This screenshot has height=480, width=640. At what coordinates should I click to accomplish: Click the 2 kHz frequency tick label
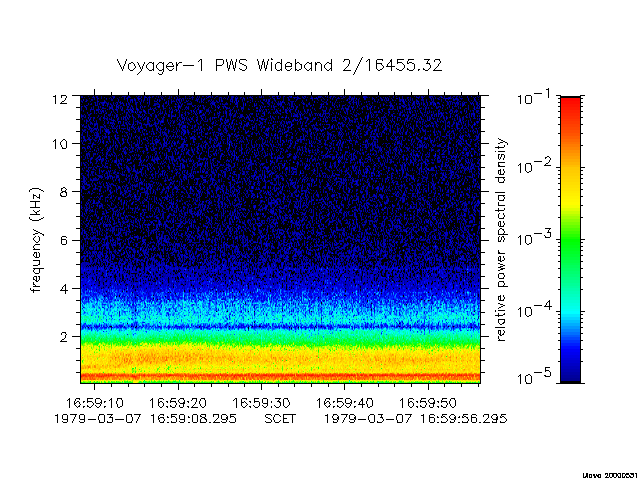click(x=63, y=337)
